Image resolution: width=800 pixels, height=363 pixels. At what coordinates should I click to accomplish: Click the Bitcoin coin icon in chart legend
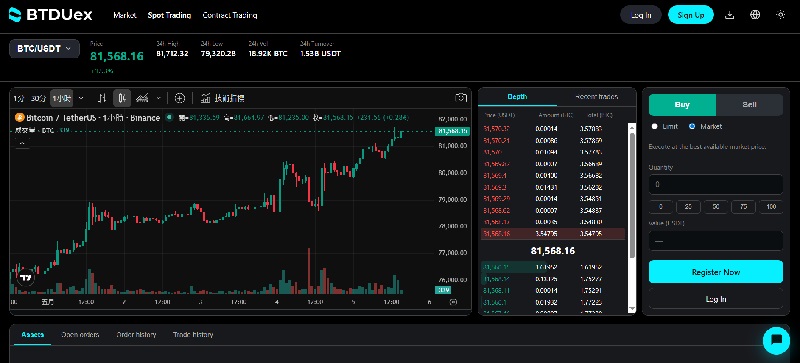pyautogui.click(x=20, y=118)
